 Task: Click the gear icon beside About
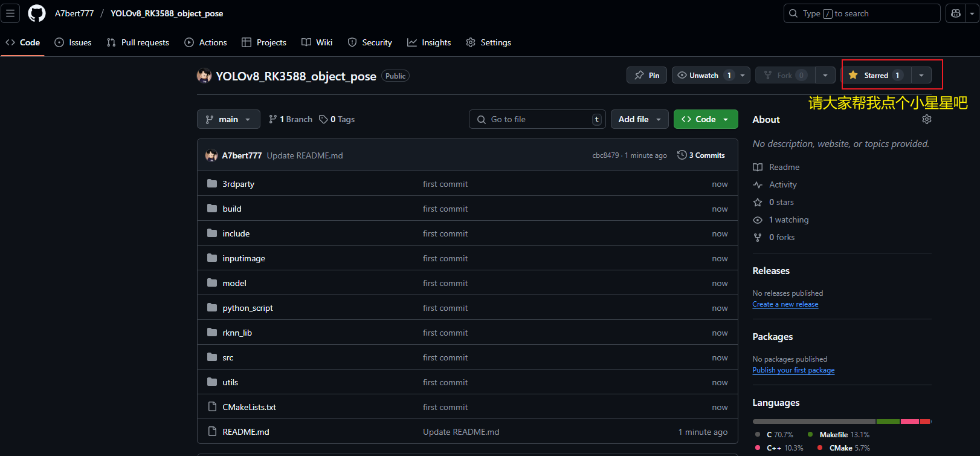pos(927,119)
